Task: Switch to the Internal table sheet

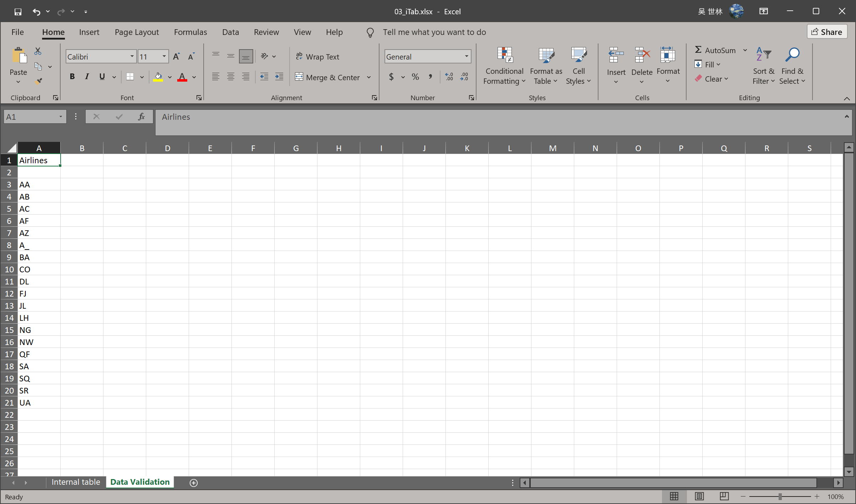Action: tap(76, 482)
